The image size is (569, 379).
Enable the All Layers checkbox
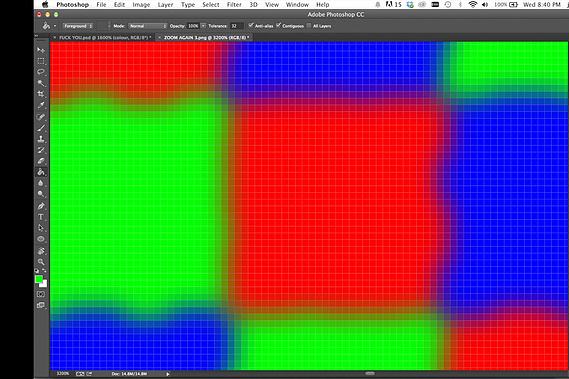coord(309,25)
